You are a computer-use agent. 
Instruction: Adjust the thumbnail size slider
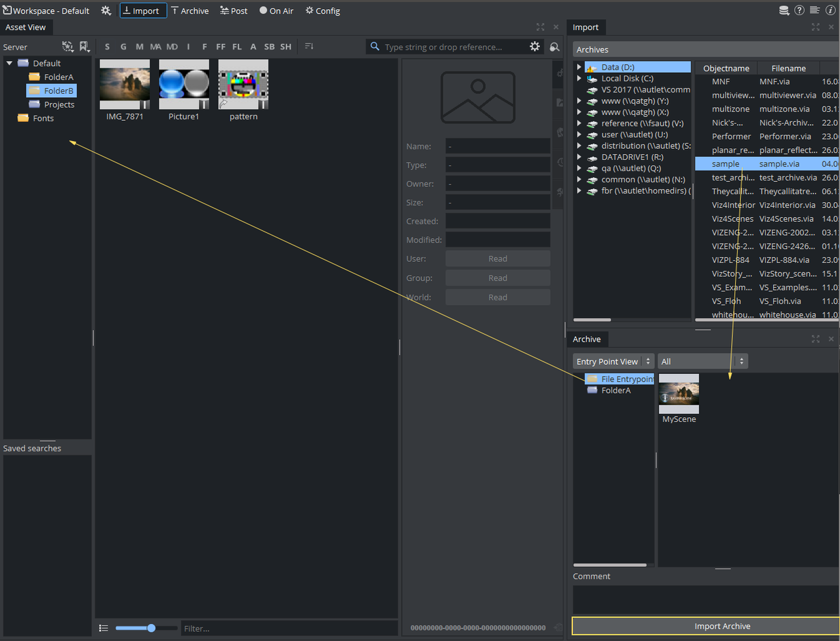(151, 629)
